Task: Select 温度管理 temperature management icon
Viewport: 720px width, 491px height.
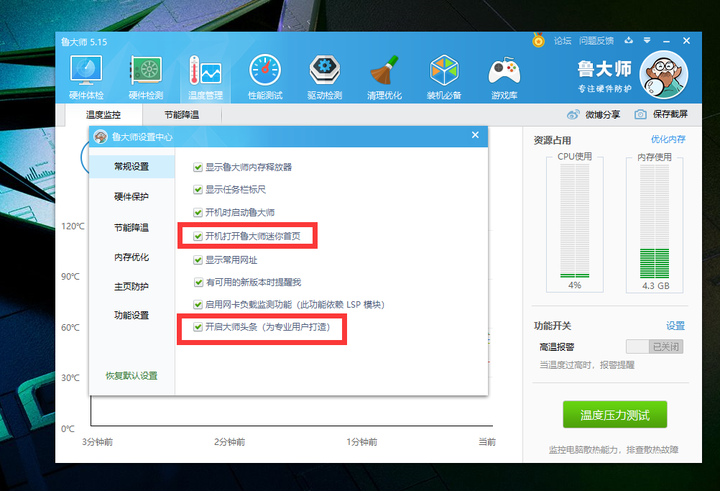Action: [205, 76]
